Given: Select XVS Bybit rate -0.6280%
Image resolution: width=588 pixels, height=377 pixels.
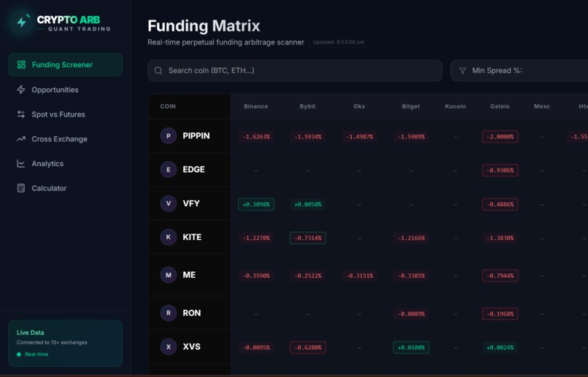Looking at the screenshot, I should pos(308,347).
